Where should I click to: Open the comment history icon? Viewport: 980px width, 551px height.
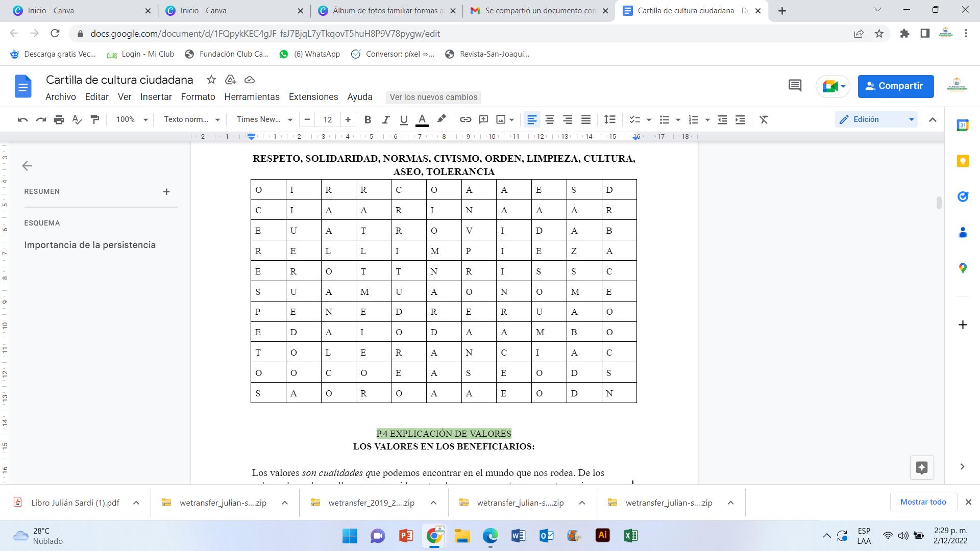coord(795,86)
